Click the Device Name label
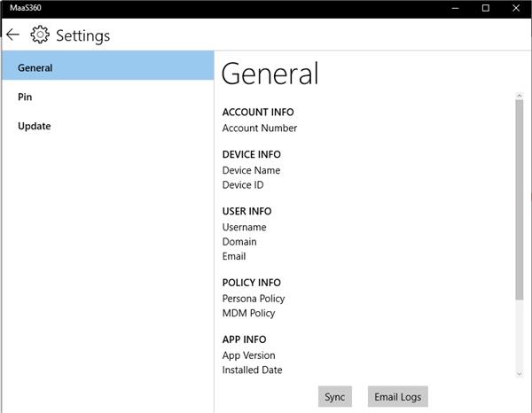 pos(251,170)
